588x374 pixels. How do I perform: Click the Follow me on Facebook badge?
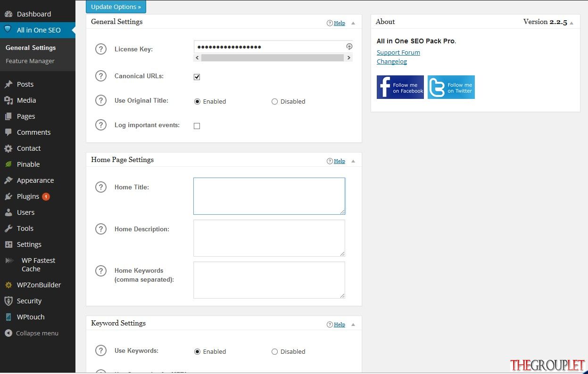pyautogui.click(x=400, y=87)
